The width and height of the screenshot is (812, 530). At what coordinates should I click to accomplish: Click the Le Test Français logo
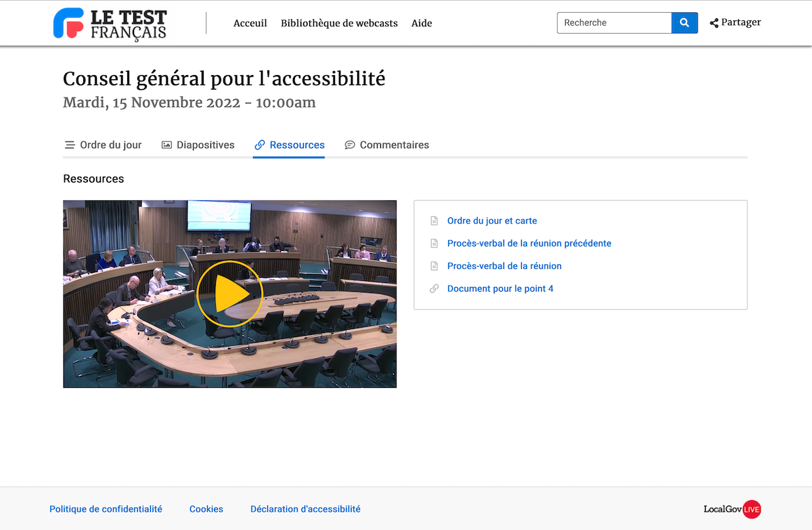point(110,24)
